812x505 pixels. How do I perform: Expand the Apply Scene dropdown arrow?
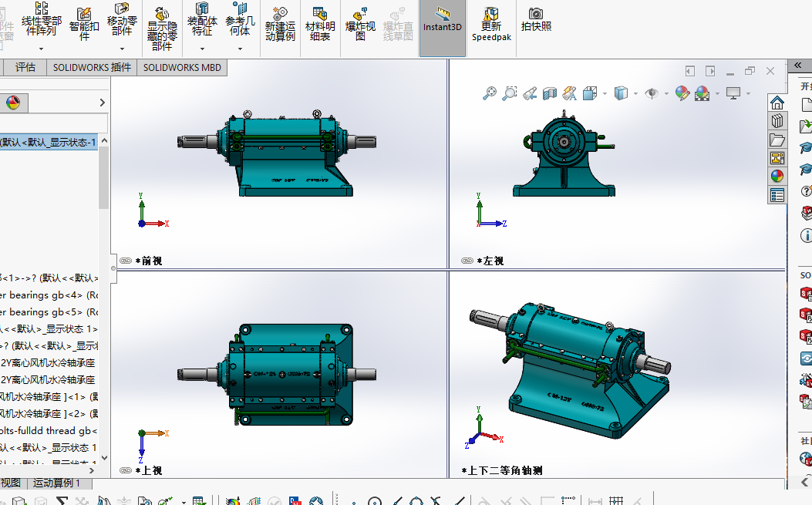[x=717, y=94]
